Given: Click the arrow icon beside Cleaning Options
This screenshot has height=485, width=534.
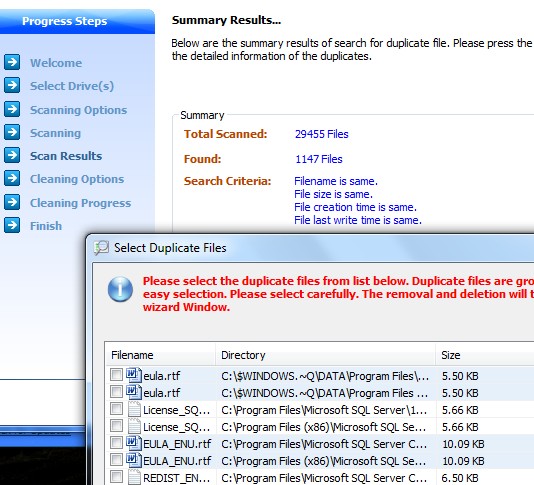Looking at the screenshot, I should pyautogui.click(x=12, y=178).
